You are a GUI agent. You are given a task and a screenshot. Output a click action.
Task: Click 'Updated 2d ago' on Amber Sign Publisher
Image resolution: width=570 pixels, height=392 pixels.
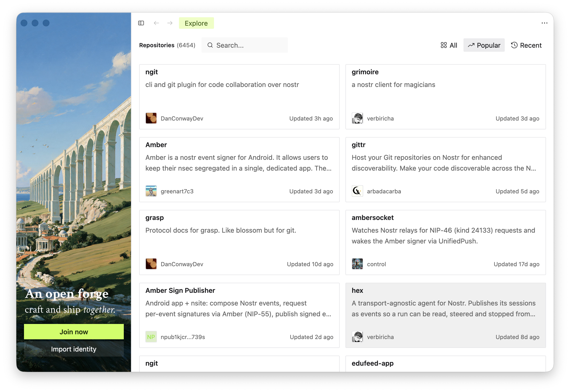point(312,337)
